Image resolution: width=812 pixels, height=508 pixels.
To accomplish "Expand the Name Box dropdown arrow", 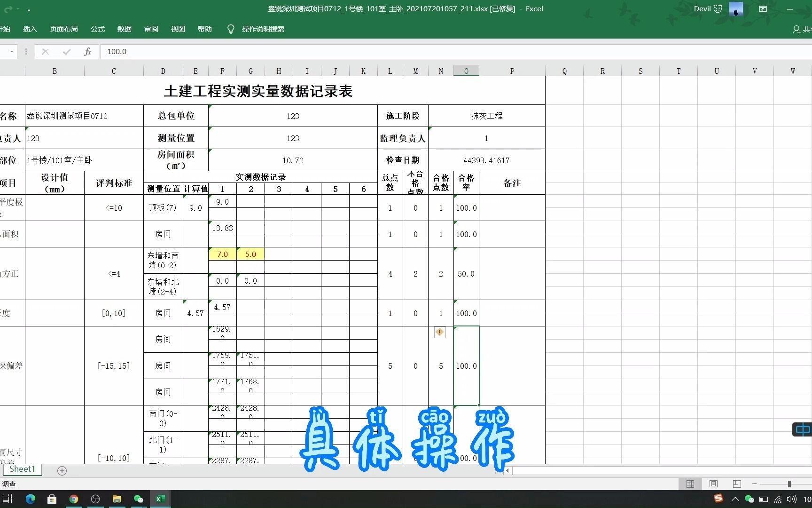I will tap(12, 52).
